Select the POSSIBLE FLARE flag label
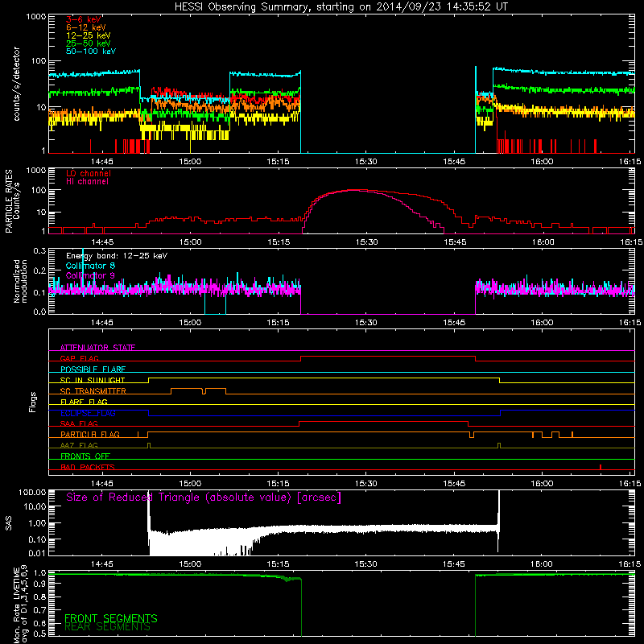Screen dimensions: 644x644 coord(93,369)
